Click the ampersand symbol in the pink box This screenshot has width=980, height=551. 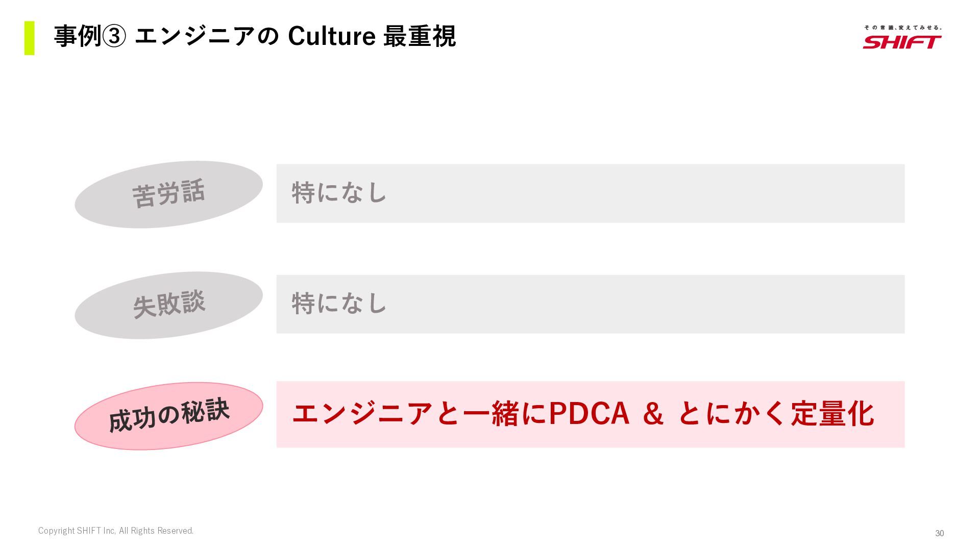[x=653, y=414]
